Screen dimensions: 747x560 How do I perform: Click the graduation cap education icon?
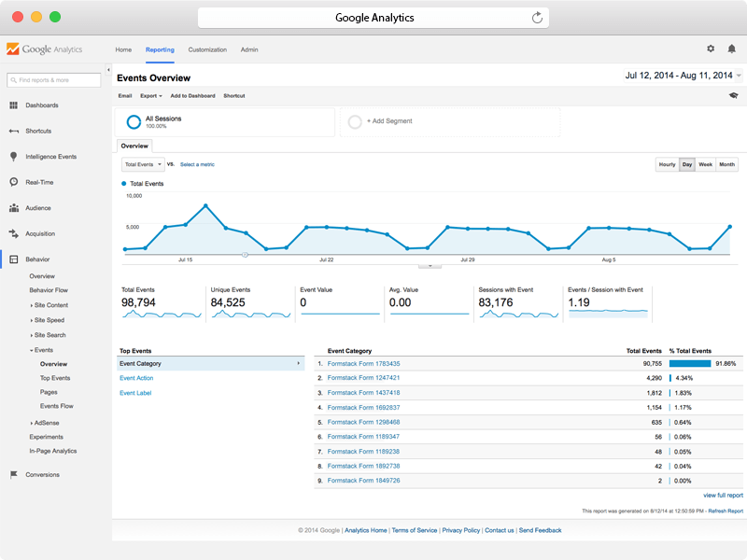point(733,95)
